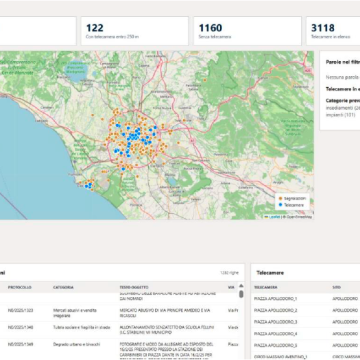The height and width of the screenshot is (360, 360).
Task: Click the protocol cell ending in 1348
Action: tap(21, 328)
